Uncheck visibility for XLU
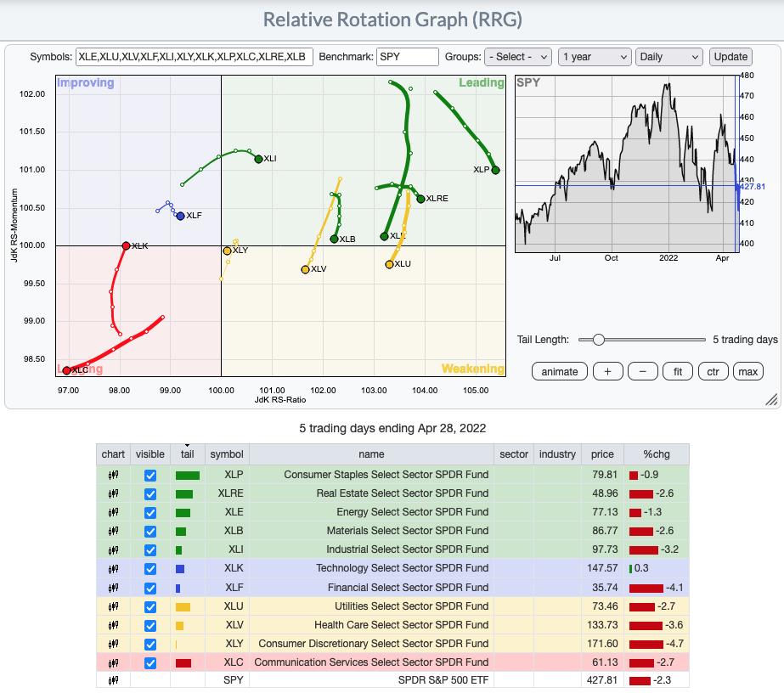This screenshot has height=693, width=784. (x=150, y=607)
